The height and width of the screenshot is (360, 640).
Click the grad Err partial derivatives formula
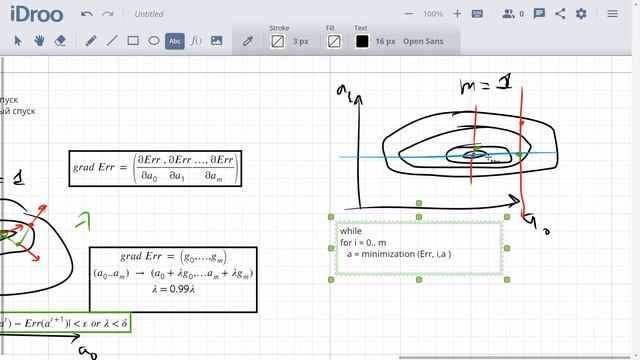(155, 169)
